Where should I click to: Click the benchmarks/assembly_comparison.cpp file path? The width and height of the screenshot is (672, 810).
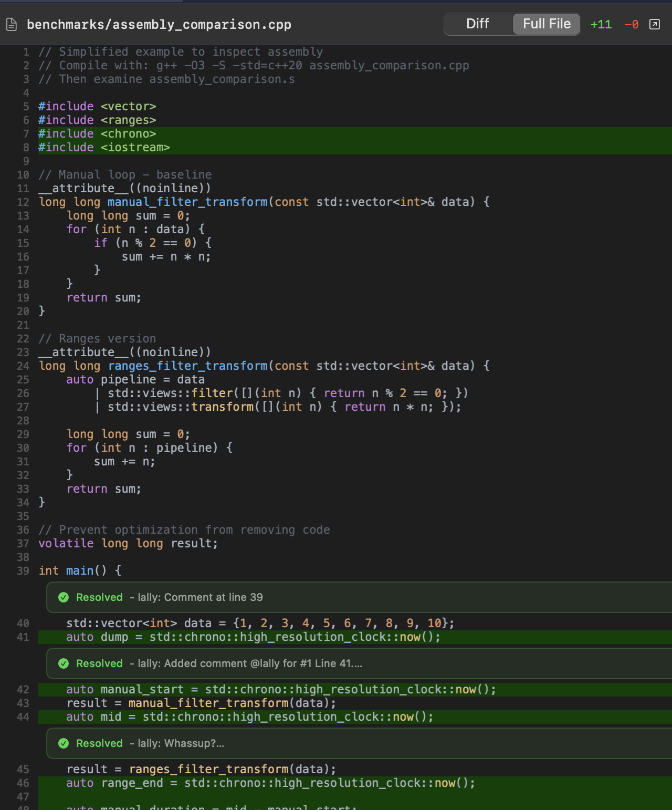[x=159, y=24]
